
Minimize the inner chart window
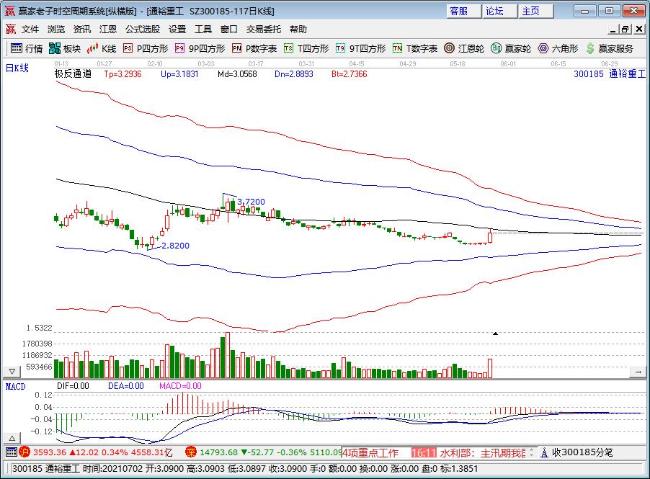[x=613, y=29]
